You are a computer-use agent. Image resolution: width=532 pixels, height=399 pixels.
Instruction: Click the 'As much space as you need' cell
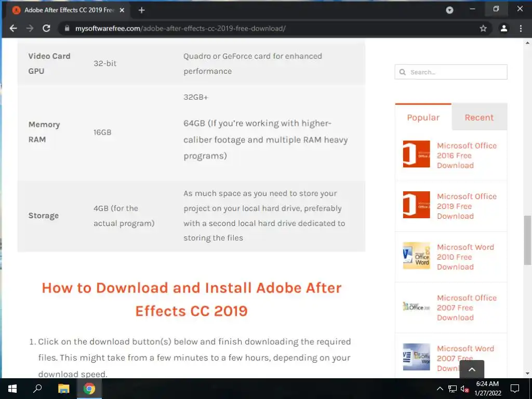click(x=264, y=216)
